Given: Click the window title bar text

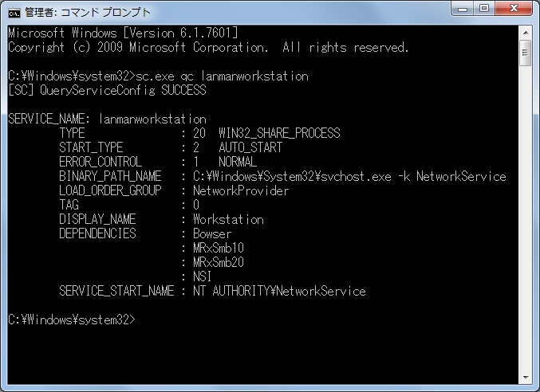Looking at the screenshot, I should coord(88,13).
